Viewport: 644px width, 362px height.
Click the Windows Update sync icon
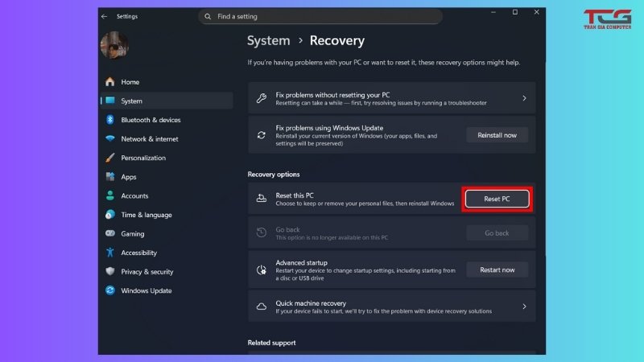(109, 290)
